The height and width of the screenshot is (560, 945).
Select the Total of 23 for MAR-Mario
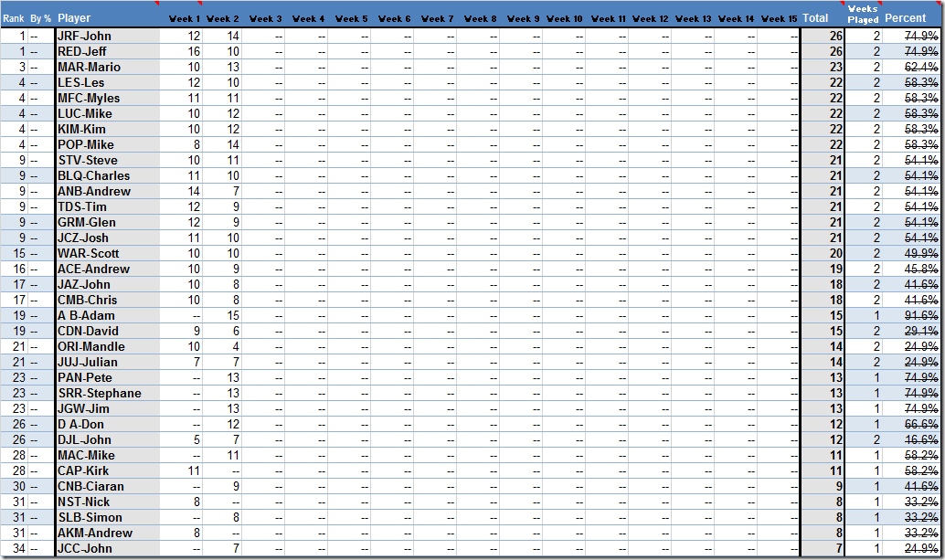pos(835,68)
